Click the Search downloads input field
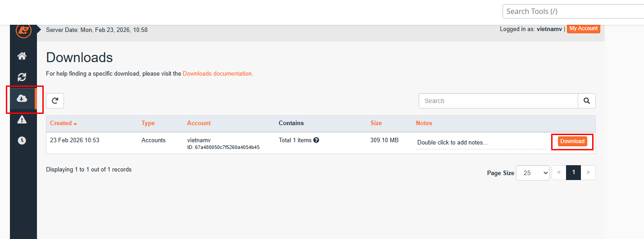Image resolution: width=644 pixels, height=239 pixels. click(x=498, y=101)
